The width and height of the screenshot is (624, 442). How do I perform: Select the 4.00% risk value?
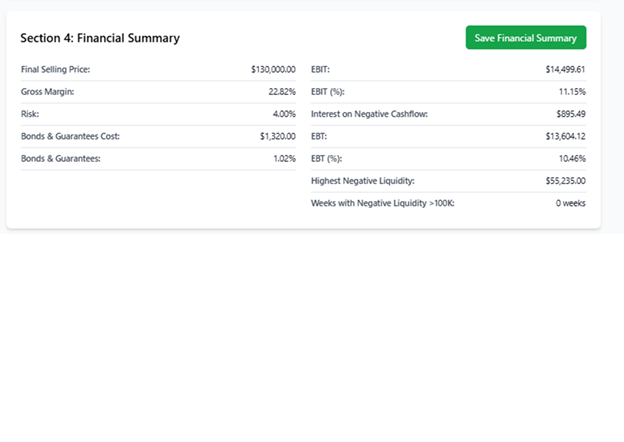[284, 114]
